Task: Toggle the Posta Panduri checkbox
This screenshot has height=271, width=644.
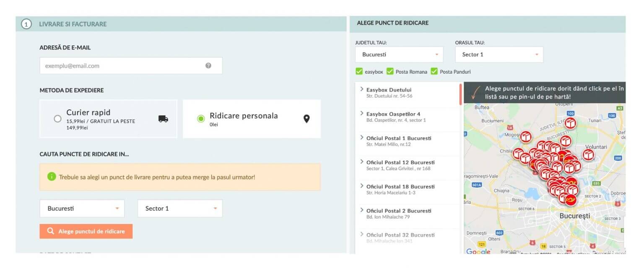Action: (x=434, y=72)
